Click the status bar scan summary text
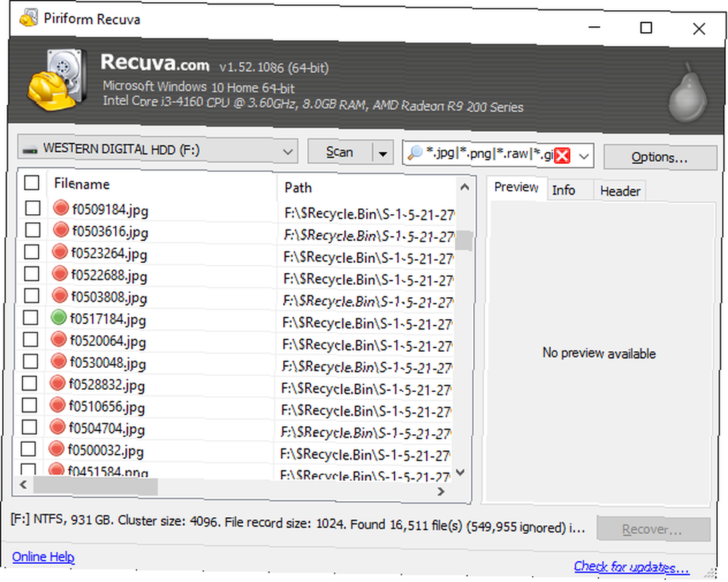This screenshot has width=728, height=582. point(298,524)
